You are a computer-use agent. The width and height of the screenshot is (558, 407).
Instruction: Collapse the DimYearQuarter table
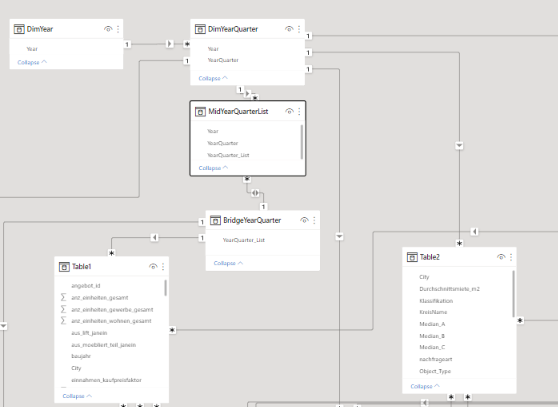[x=213, y=78]
